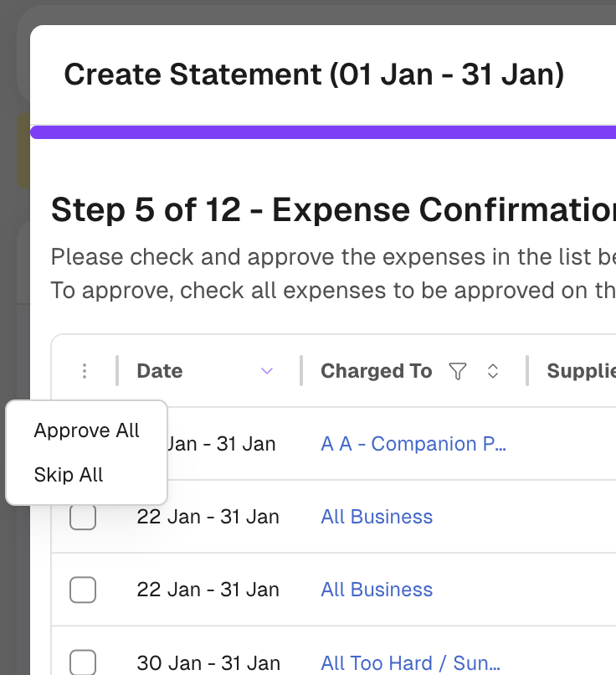Click the filter icon on Charged To

click(x=457, y=371)
